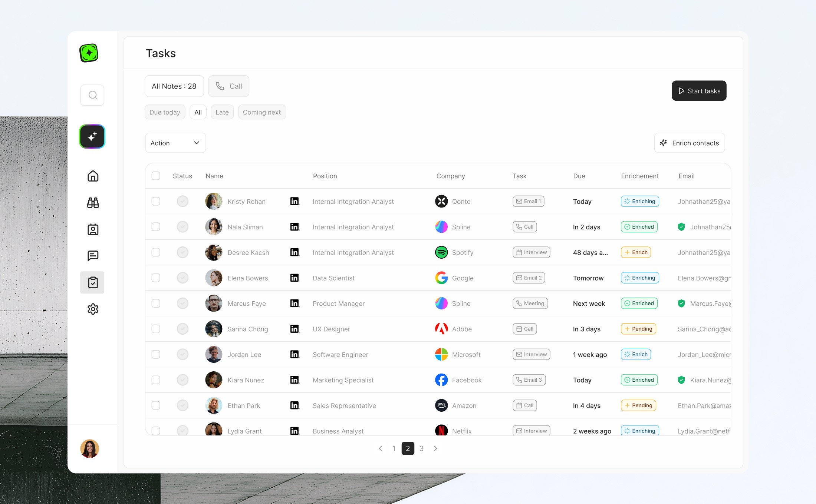Viewport: 816px width, 504px height.
Task: Open the messages chat sidebar icon
Action: tap(93, 256)
